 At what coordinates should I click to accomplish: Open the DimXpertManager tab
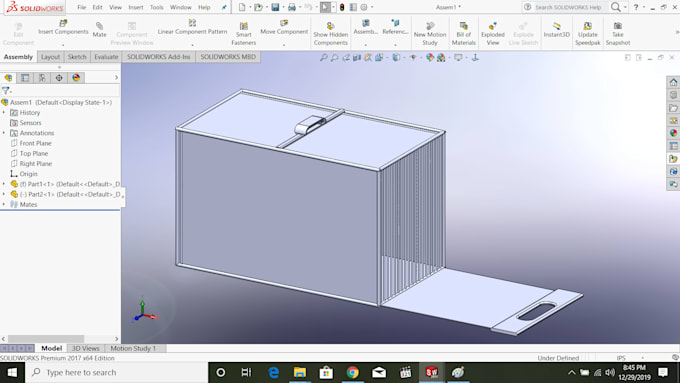point(59,78)
